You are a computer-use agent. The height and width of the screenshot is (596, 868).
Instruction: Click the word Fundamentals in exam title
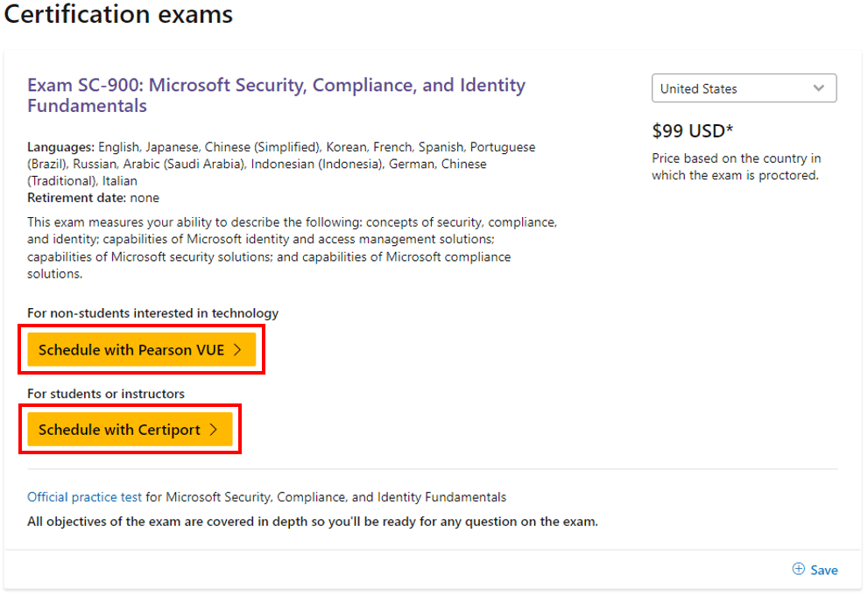[x=87, y=106]
